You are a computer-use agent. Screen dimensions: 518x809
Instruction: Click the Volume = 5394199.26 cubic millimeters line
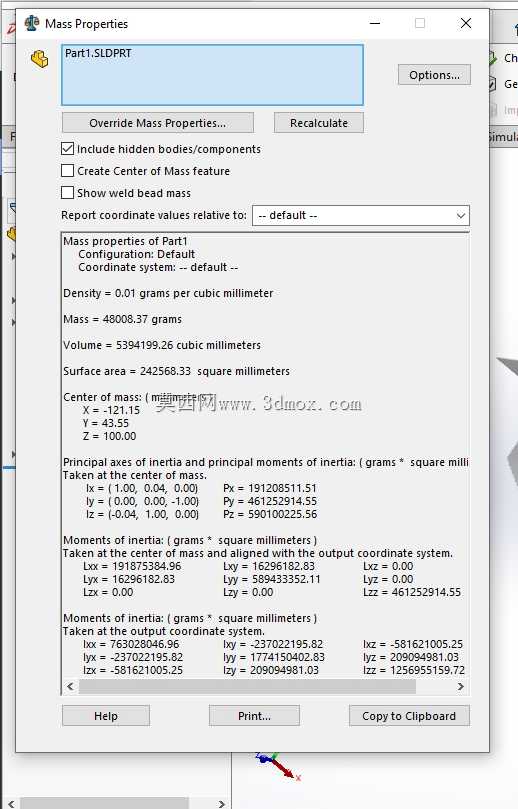162,345
